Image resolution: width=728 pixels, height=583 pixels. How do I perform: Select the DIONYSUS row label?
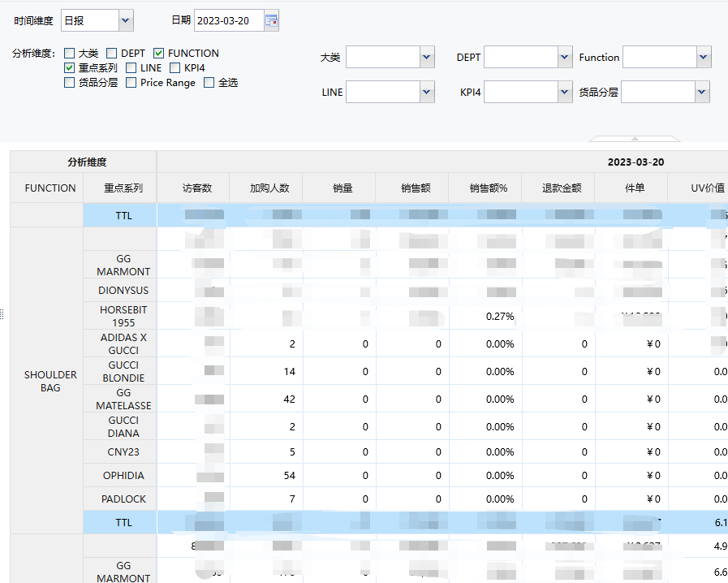(120, 291)
